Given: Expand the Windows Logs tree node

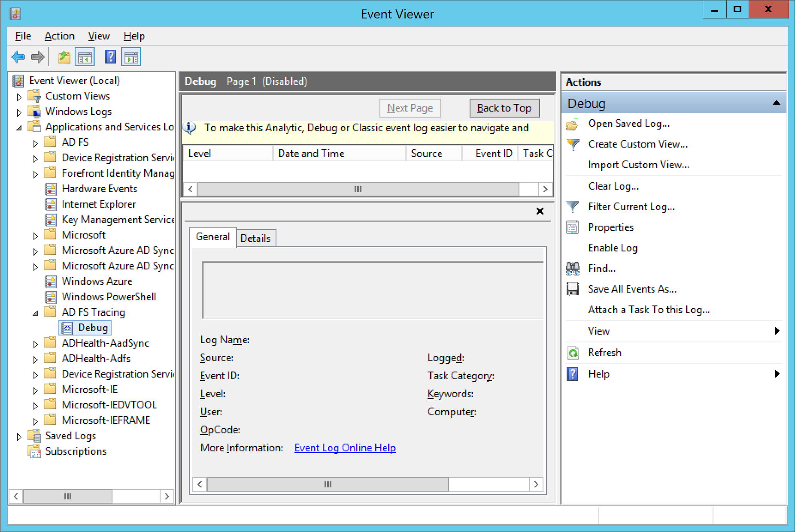Looking at the screenshot, I should pos(19,112).
